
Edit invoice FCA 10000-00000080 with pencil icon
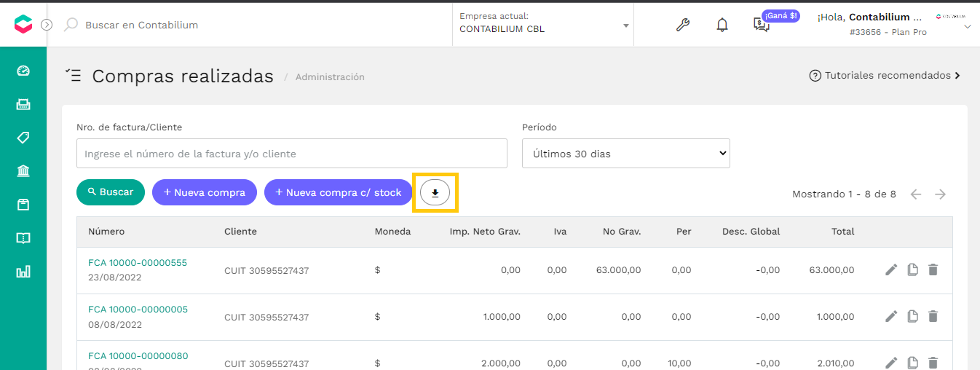click(x=891, y=363)
